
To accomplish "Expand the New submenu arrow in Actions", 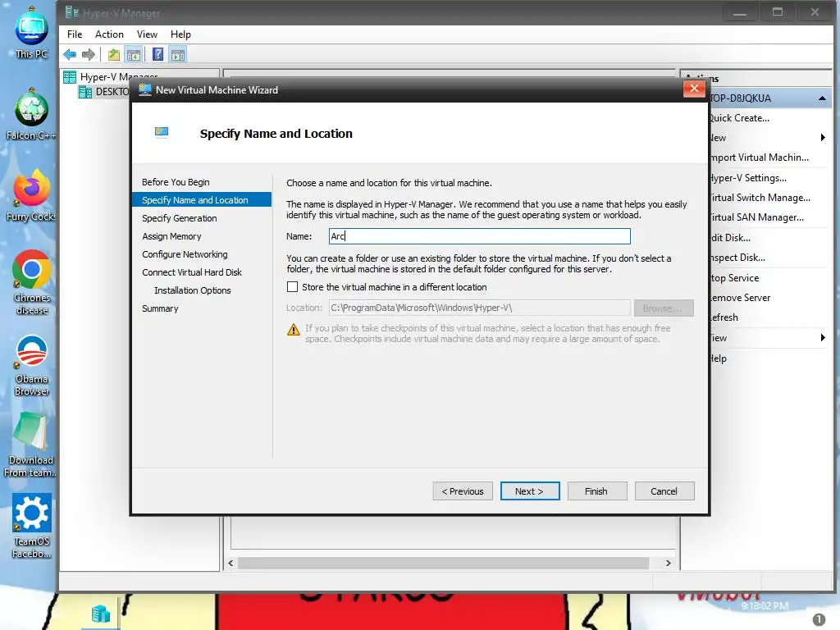I will click(823, 138).
